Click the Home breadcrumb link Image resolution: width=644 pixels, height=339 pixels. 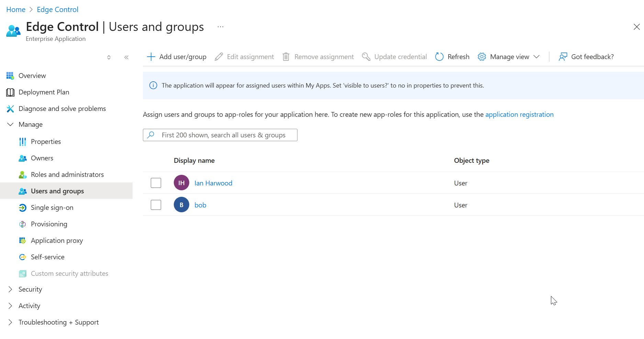[x=16, y=10]
